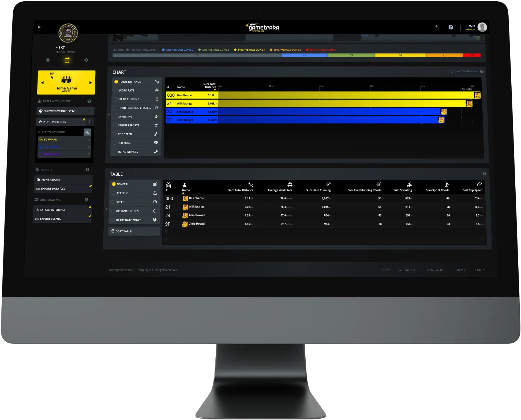Screen dimensions: 521x420
Task: Click the Export Data CSV button
Action: pyautogui.click(x=63, y=188)
